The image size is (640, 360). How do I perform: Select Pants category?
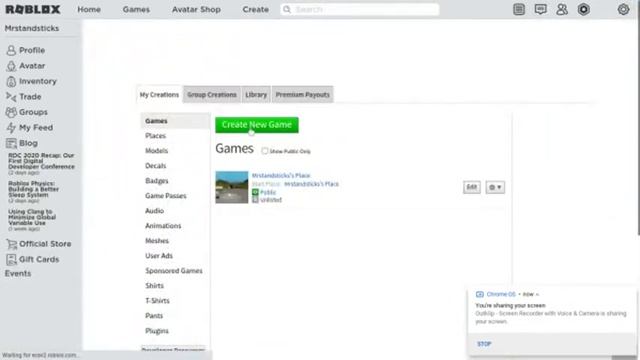(x=154, y=316)
